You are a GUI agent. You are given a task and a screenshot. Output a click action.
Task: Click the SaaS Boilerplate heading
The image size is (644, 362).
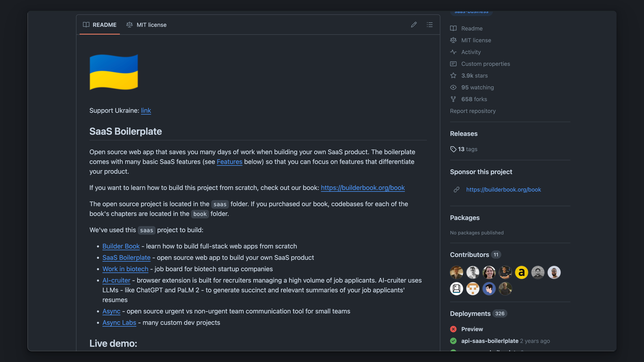(125, 131)
